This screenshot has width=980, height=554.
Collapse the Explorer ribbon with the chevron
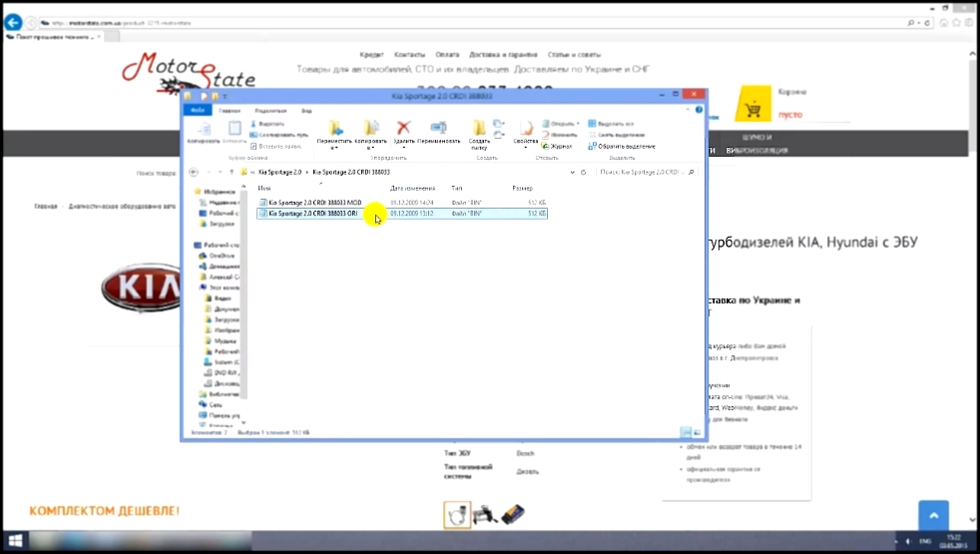[689, 110]
